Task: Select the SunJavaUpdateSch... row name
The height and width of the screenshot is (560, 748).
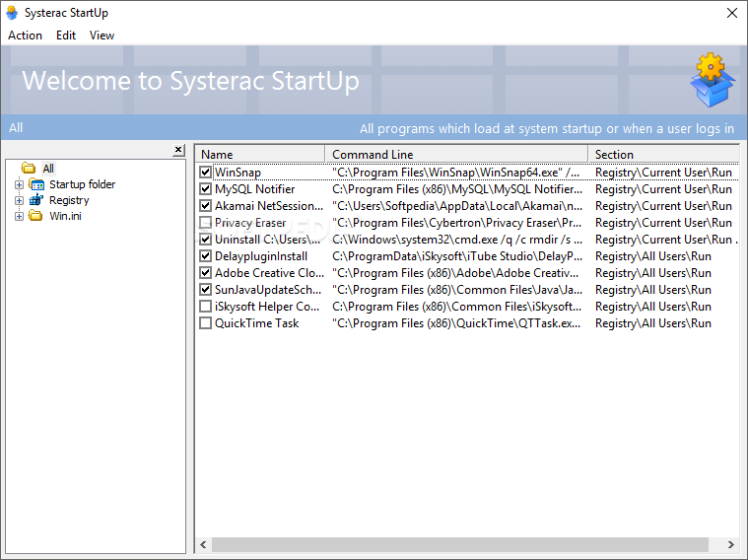Action: tap(268, 290)
